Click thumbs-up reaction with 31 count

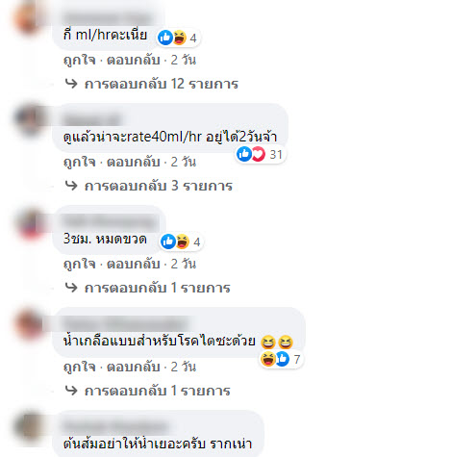tap(244, 154)
